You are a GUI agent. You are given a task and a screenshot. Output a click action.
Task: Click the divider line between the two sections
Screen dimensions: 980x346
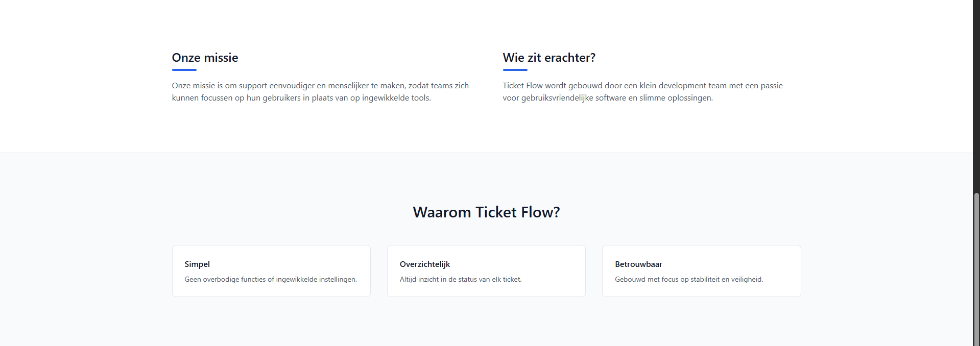pos(486,153)
